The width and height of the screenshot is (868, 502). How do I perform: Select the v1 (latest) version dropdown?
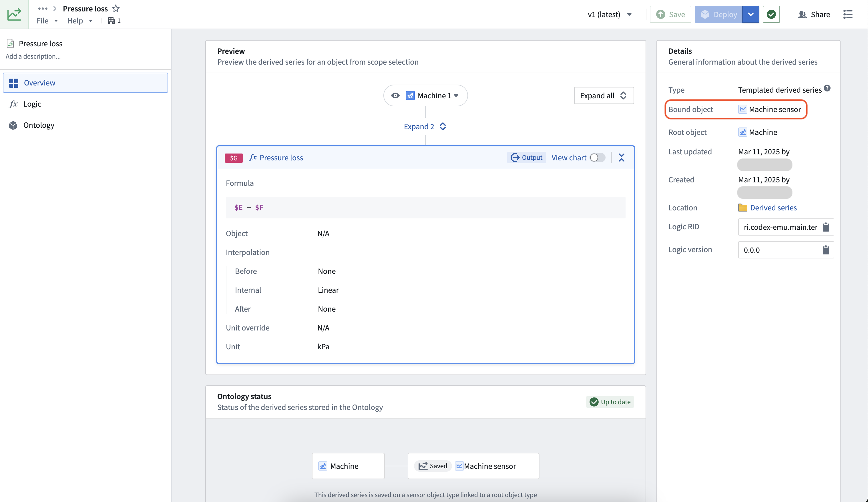[610, 15]
